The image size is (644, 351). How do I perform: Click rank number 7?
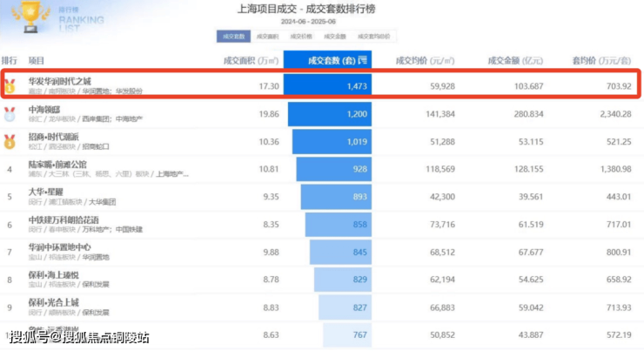pyautogui.click(x=10, y=252)
